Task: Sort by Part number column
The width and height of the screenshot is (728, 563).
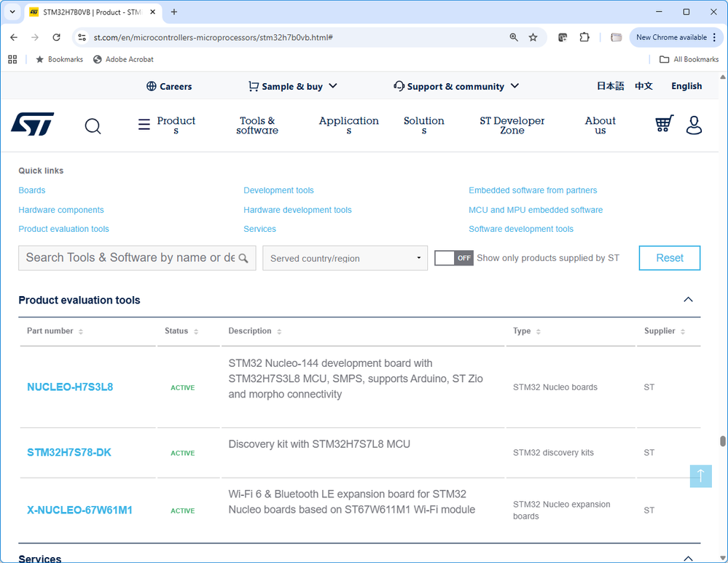Action: (81, 331)
